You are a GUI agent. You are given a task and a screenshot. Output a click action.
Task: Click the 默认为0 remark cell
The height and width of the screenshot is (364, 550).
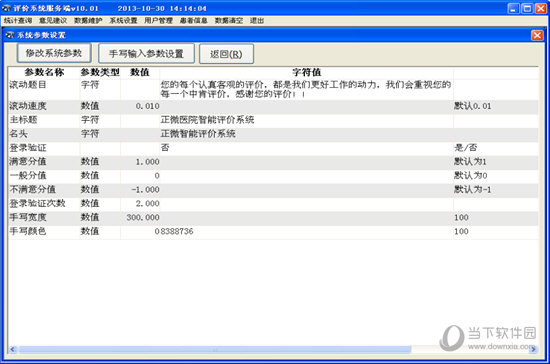point(470,175)
